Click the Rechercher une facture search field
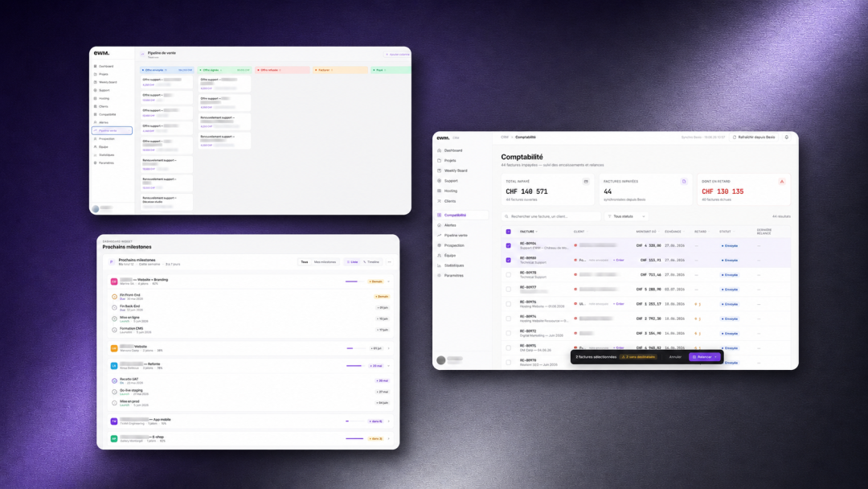Viewport: 868px width, 489px height. (x=551, y=216)
